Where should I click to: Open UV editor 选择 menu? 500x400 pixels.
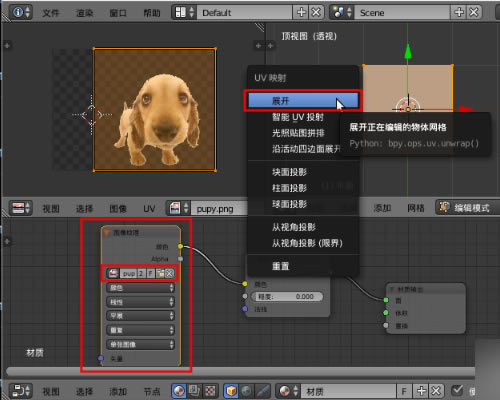pos(84,209)
